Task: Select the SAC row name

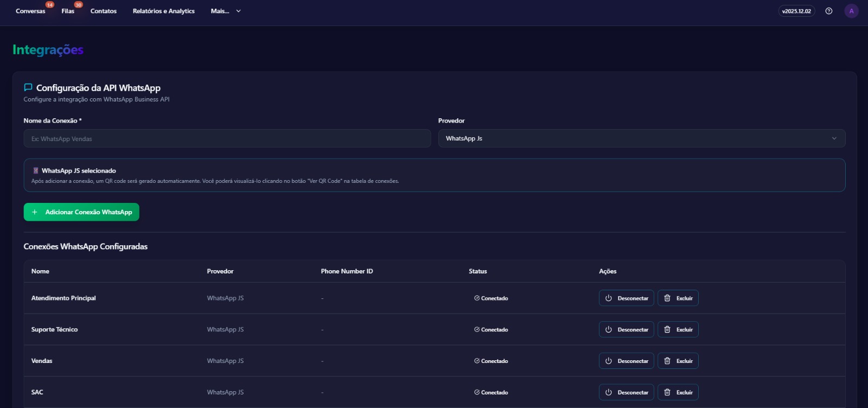Action: click(x=37, y=392)
